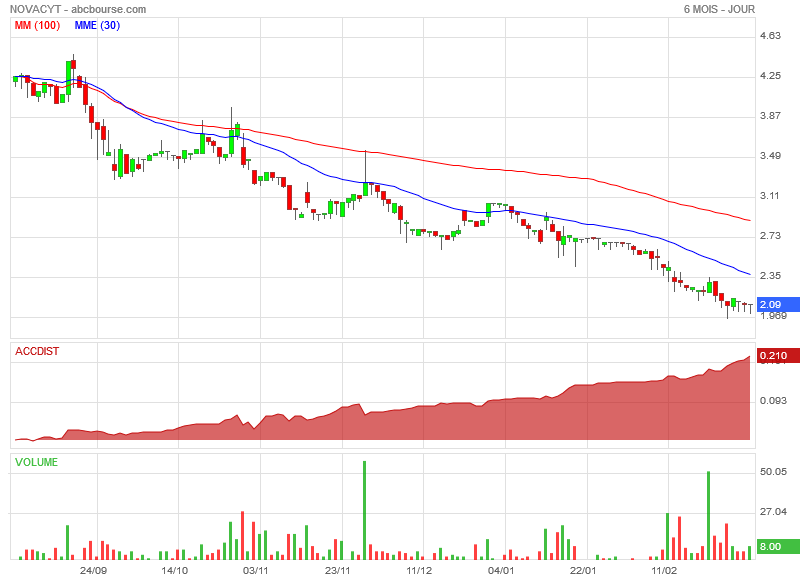800x580 pixels.
Task: Click the 3.49 price axis value
Action: pyautogui.click(x=770, y=156)
